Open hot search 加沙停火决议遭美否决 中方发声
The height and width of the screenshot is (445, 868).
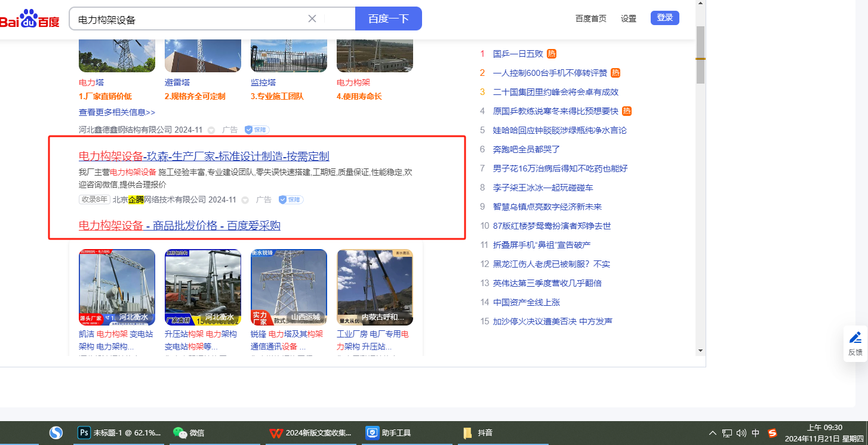(553, 321)
